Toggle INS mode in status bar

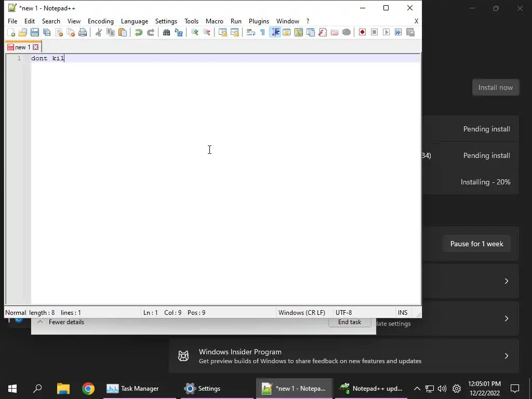(403, 312)
